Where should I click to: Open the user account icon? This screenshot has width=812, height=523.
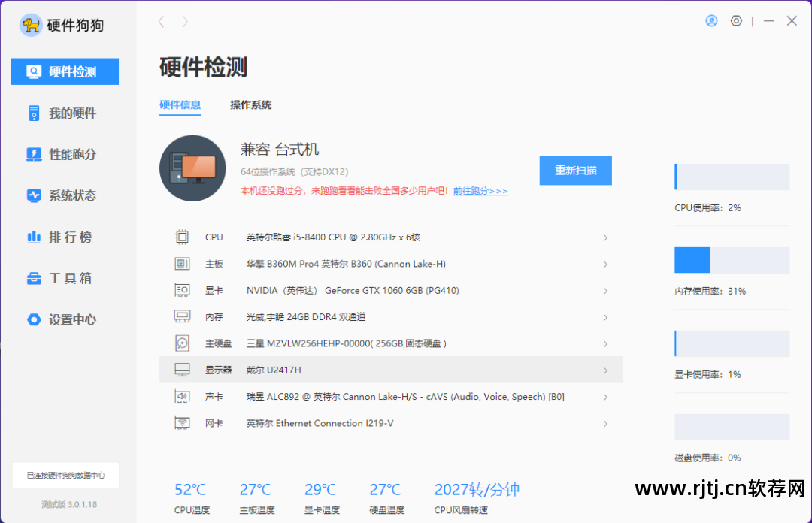coord(711,21)
